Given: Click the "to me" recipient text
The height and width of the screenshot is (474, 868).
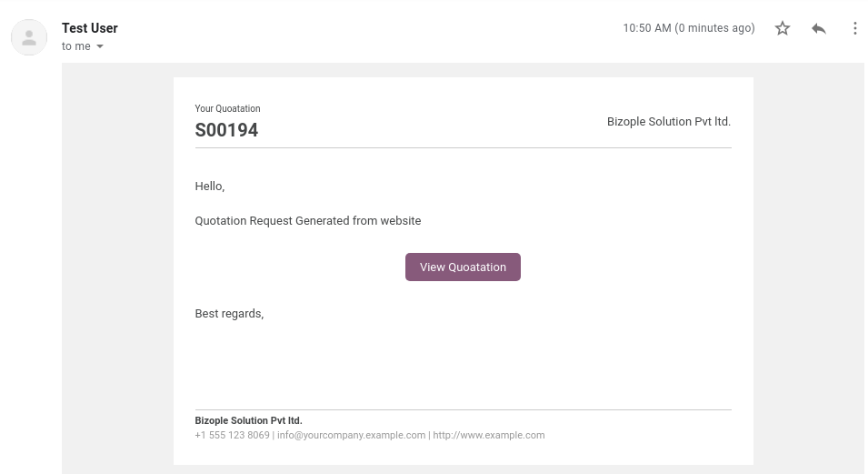Looking at the screenshot, I should (75, 46).
